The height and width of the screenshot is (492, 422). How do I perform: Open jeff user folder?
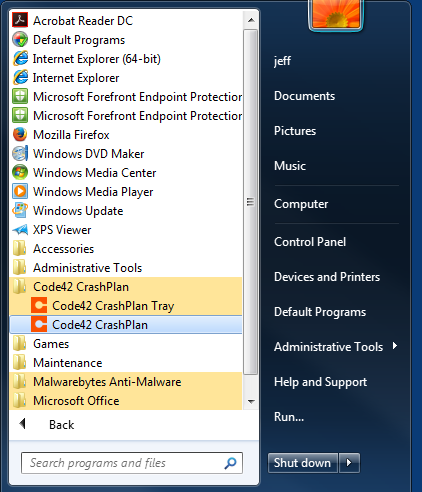(282, 61)
